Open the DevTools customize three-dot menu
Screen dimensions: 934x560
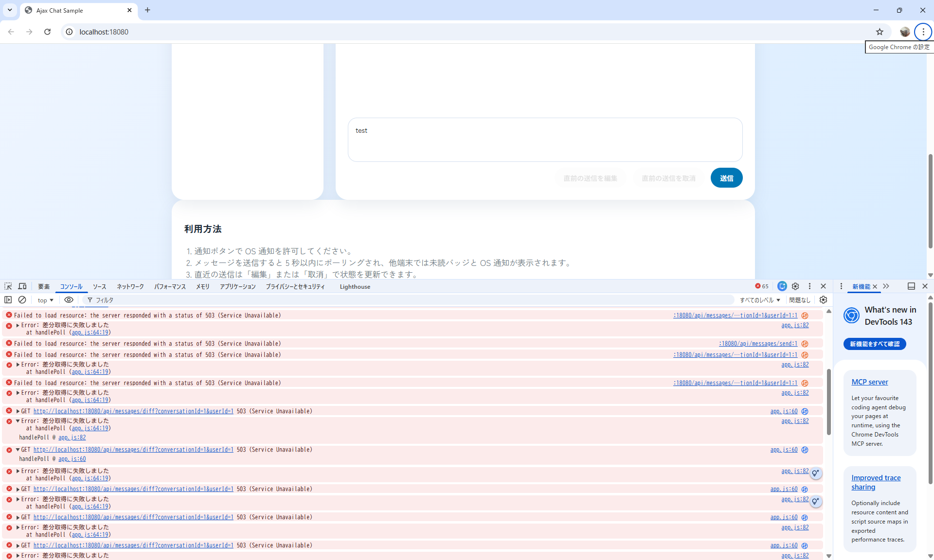coord(809,286)
